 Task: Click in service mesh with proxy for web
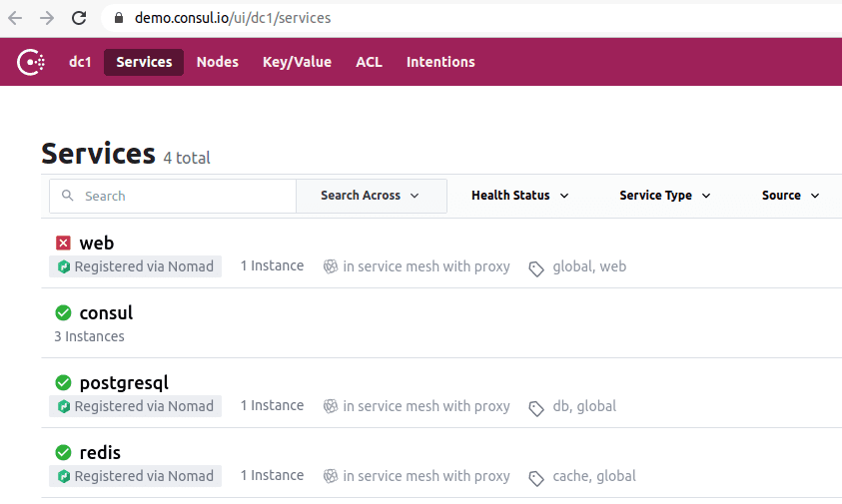point(426,266)
